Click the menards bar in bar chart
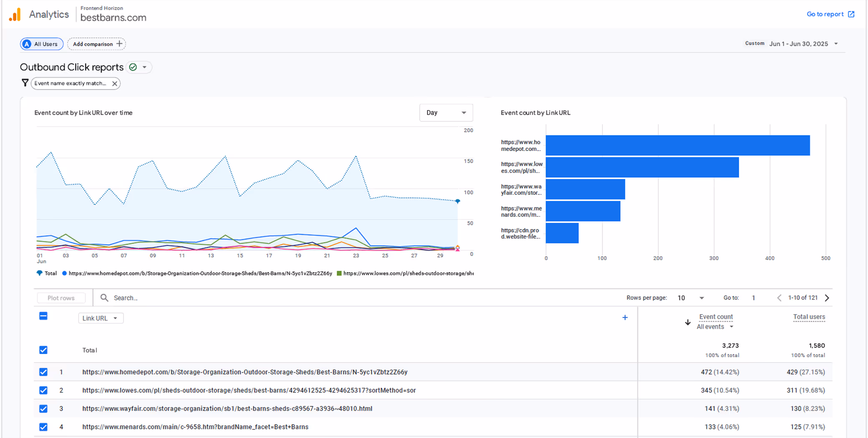The width and height of the screenshot is (868, 438). 583,211
